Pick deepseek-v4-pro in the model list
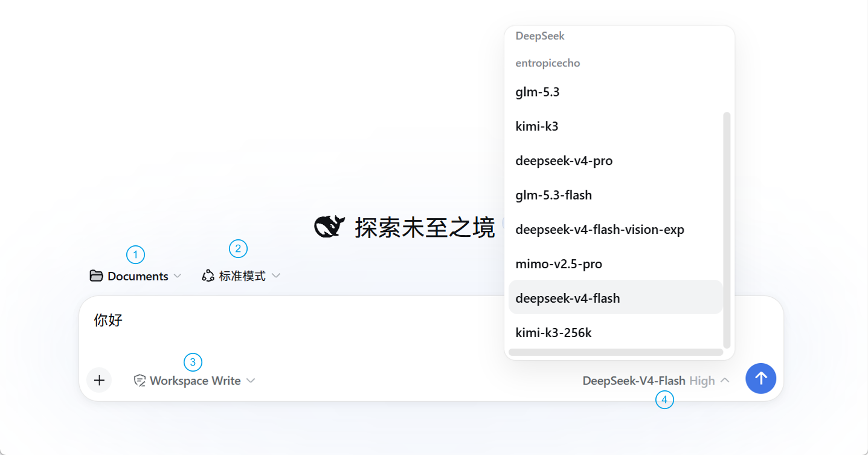Screen dimensions: 868x455 tap(616, 161)
